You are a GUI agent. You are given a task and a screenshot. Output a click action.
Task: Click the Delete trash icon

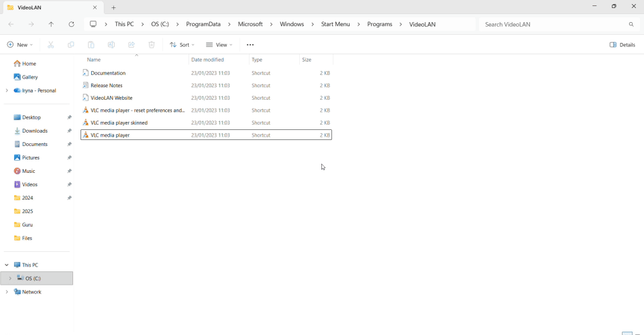(x=152, y=45)
